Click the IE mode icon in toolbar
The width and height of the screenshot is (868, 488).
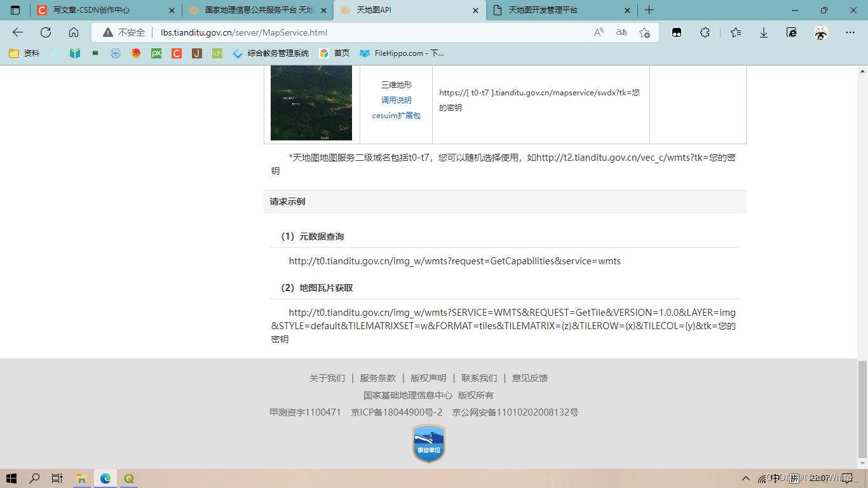click(792, 32)
